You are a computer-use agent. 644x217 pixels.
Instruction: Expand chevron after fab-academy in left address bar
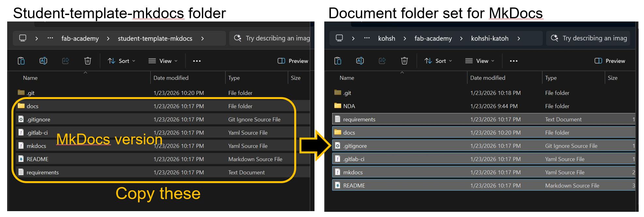[x=108, y=38]
